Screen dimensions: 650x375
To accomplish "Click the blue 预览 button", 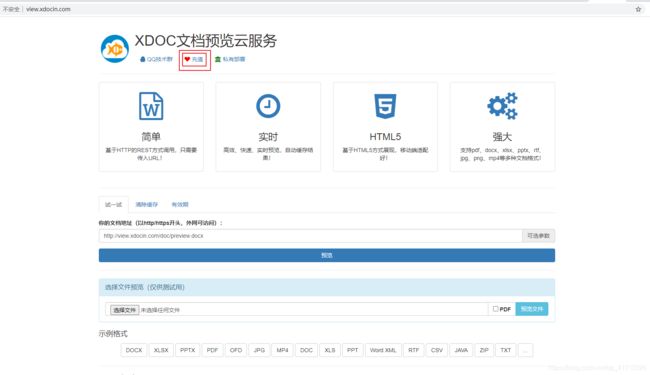I will click(327, 255).
